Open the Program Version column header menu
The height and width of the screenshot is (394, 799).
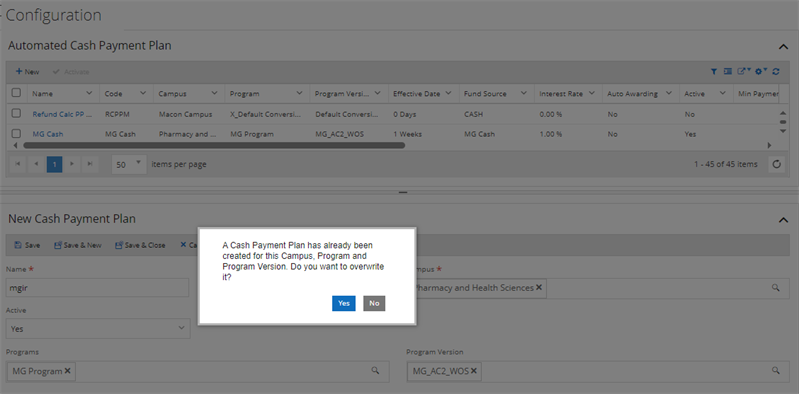(x=378, y=93)
